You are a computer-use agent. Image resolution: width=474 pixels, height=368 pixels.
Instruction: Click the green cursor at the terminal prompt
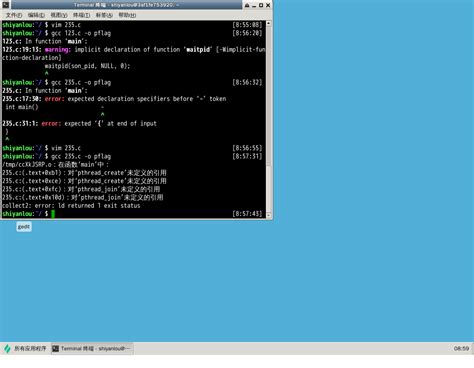tap(53, 214)
